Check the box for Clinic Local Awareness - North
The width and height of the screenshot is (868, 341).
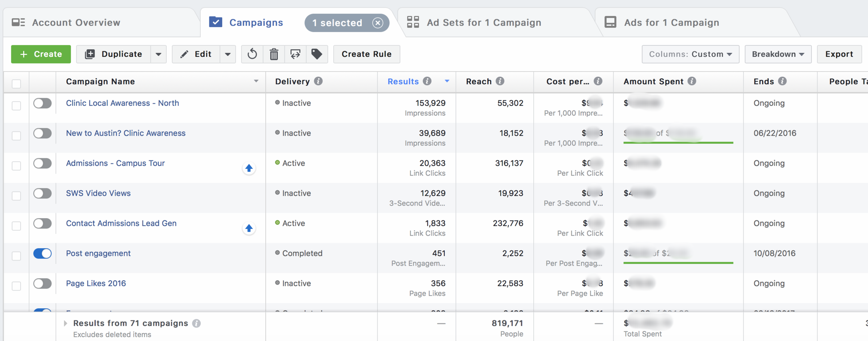point(16,106)
